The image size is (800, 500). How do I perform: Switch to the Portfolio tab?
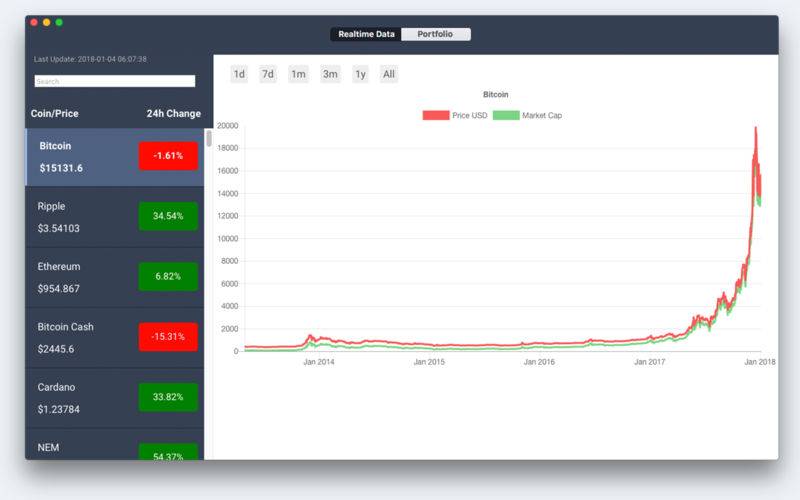pos(436,34)
